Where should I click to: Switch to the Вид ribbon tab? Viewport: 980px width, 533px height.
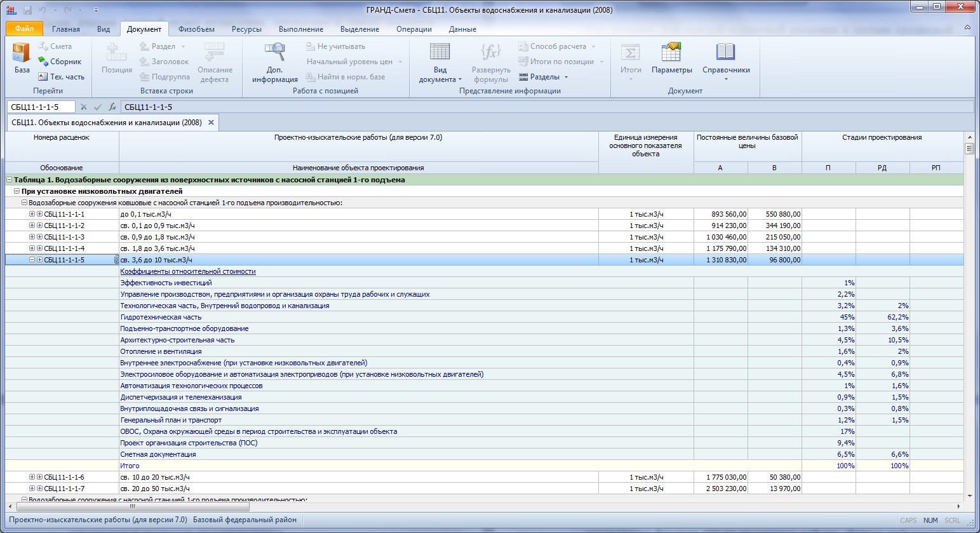[104, 29]
